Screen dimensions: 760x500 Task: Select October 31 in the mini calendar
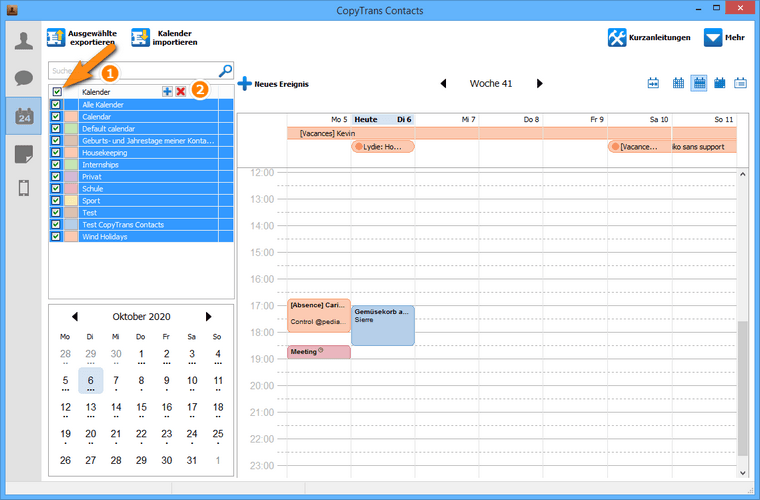[x=192, y=460]
